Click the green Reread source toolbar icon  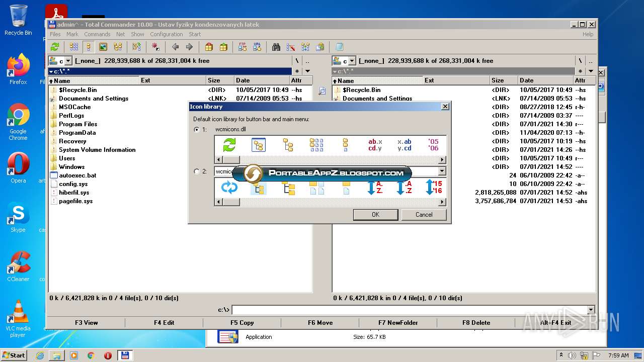[x=55, y=47]
